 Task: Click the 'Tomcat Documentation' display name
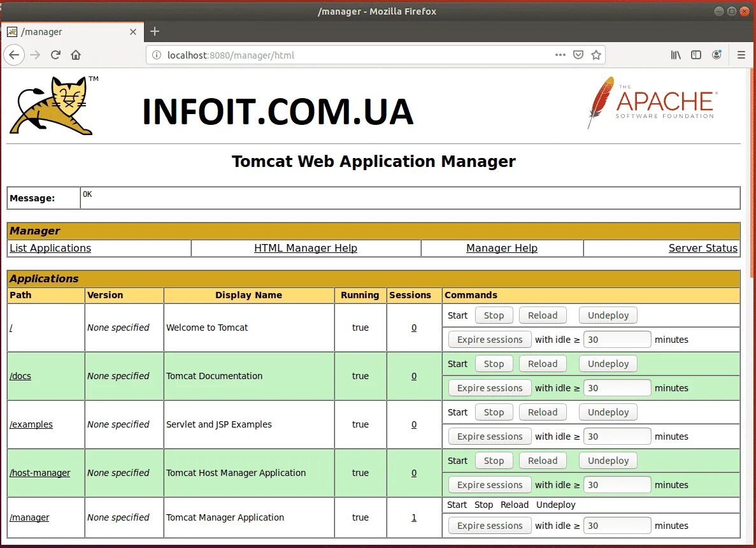tap(214, 376)
